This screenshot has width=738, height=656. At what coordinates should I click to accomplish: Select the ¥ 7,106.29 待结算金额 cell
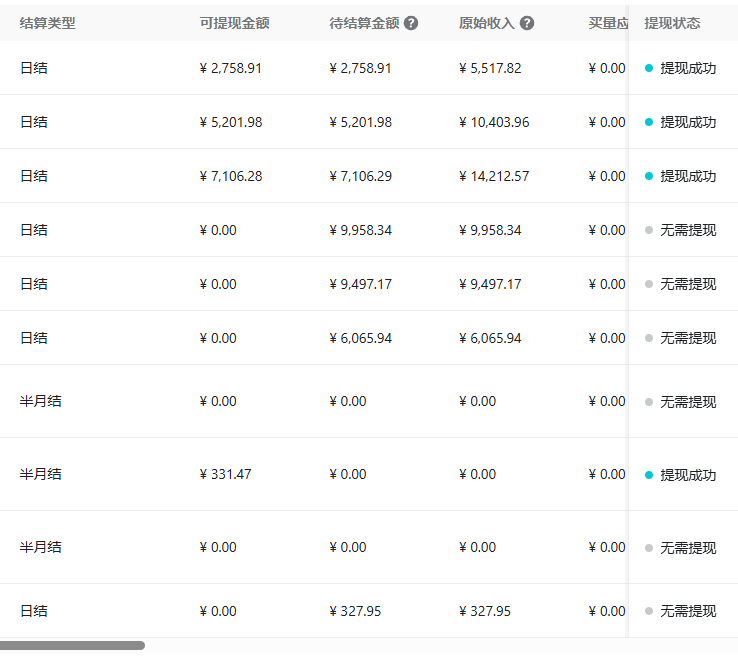[x=361, y=176]
